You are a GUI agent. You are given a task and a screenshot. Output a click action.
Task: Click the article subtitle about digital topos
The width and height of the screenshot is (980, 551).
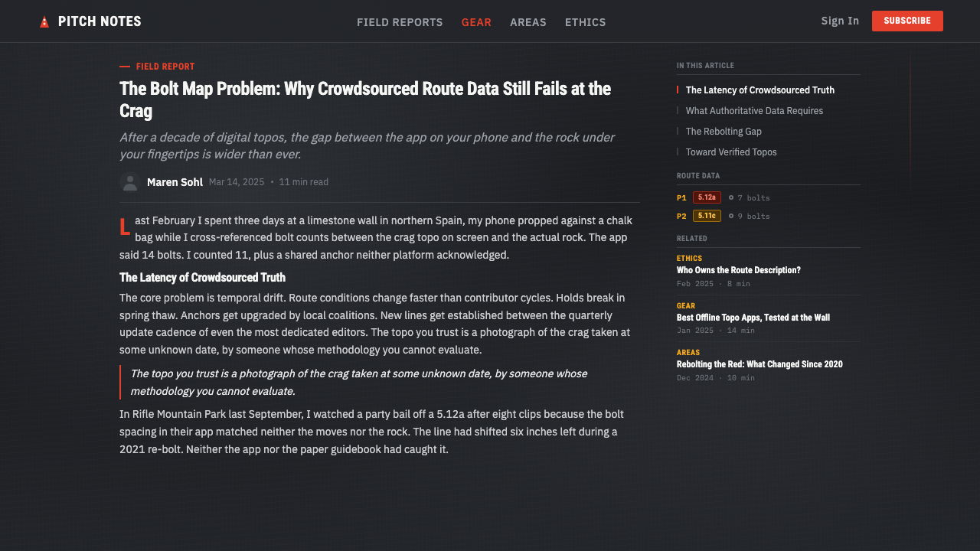coord(367,145)
